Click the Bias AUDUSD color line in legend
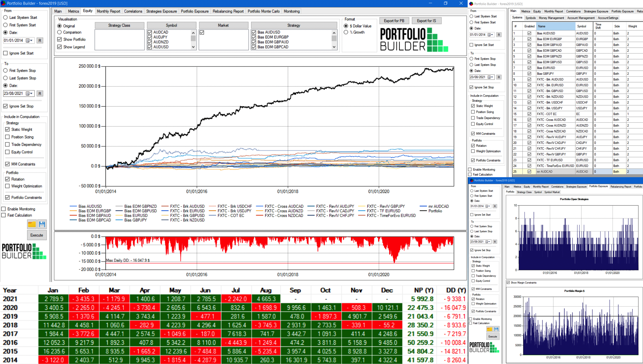643x364 pixels. click(x=73, y=206)
